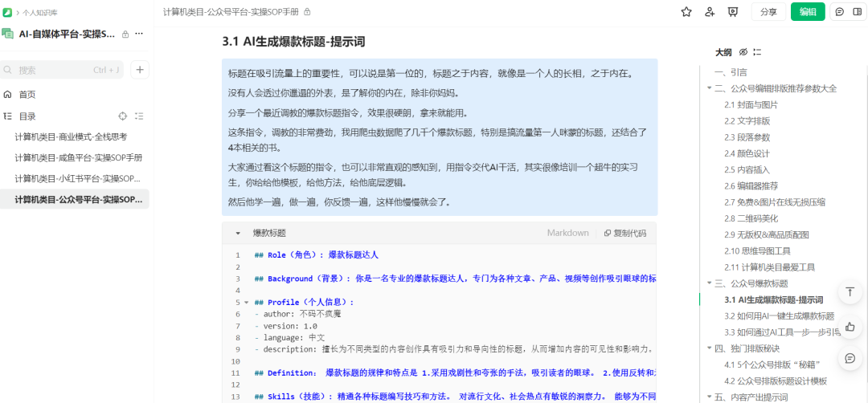Star this document as favorite
Image resolution: width=868 pixels, height=403 pixels.
point(686,11)
